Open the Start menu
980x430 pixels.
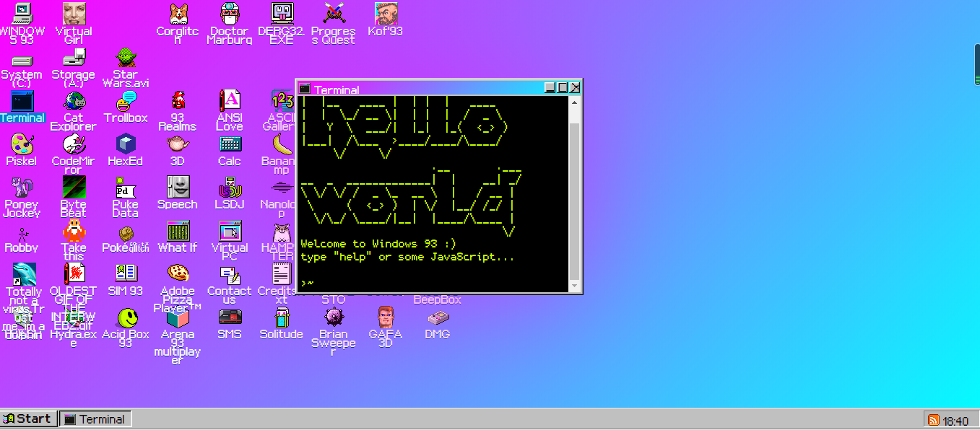coord(28,418)
